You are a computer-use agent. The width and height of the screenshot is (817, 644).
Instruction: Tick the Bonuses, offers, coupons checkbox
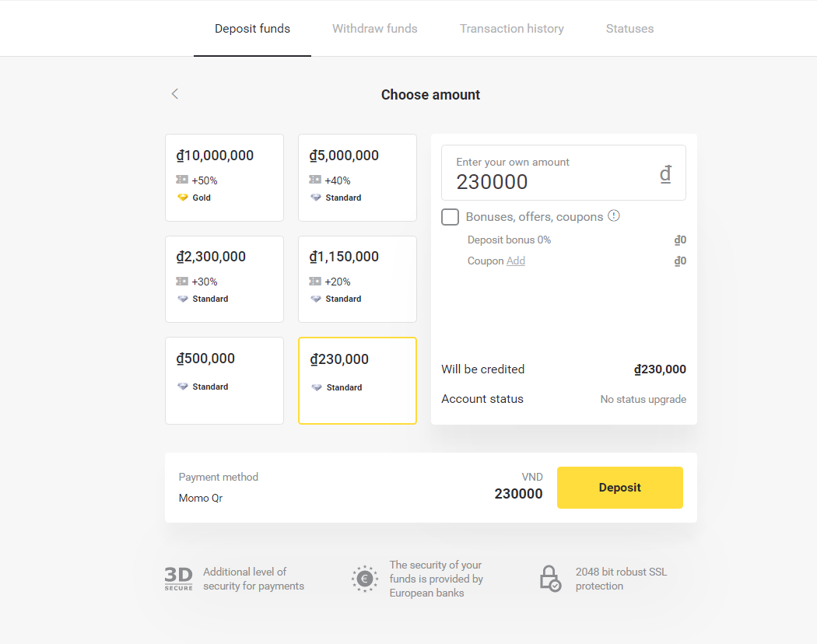(451, 217)
